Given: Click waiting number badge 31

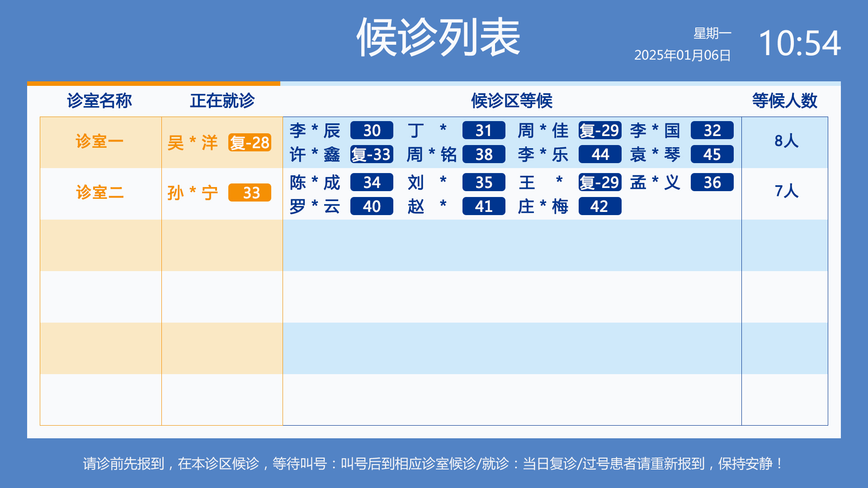Looking at the screenshot, I should coord(483,131).
